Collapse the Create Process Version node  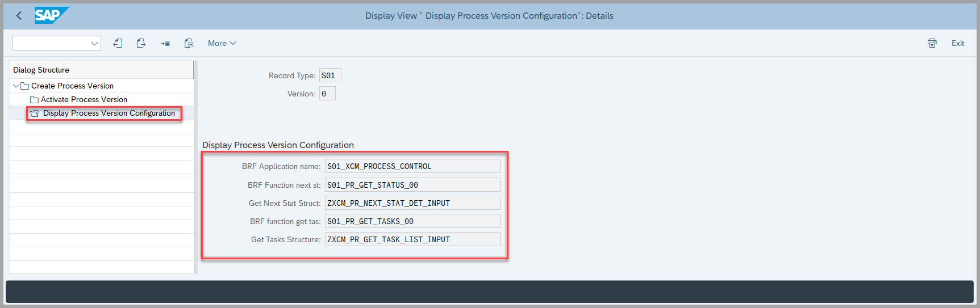[x=16, y=86]
